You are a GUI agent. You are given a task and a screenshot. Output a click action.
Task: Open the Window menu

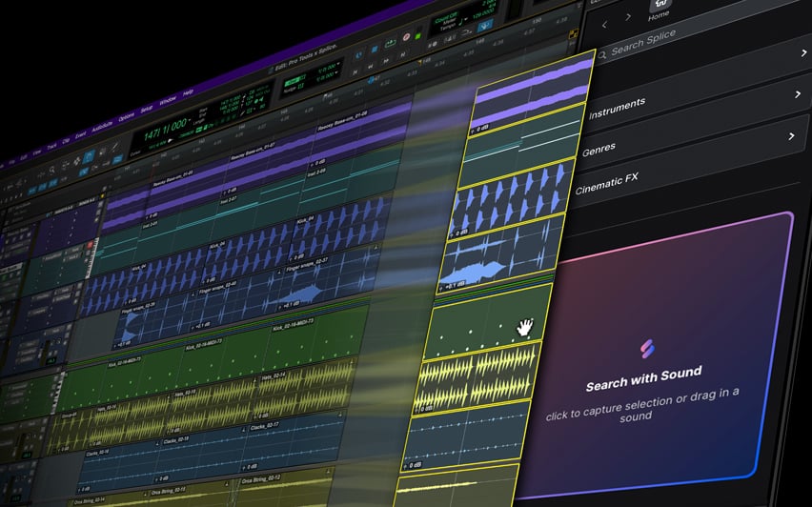pos(167,98)
